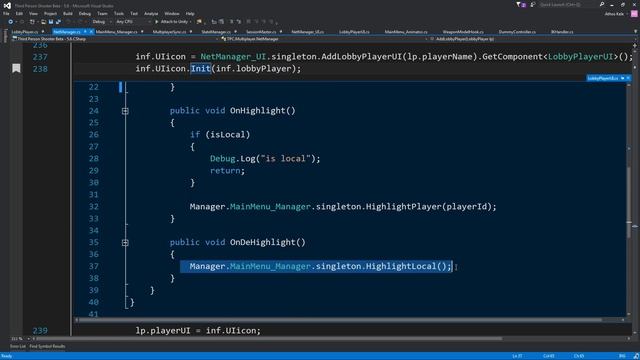The image size is (640, 360).
Task: Collapse the OnHighlight method outline box
Action: [x=125, y=111]
